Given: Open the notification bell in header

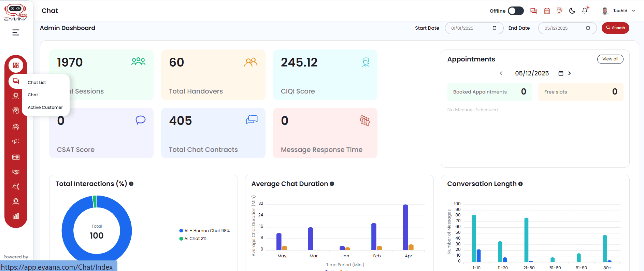Looking at the screenshot, I should (x=585, y=11).
